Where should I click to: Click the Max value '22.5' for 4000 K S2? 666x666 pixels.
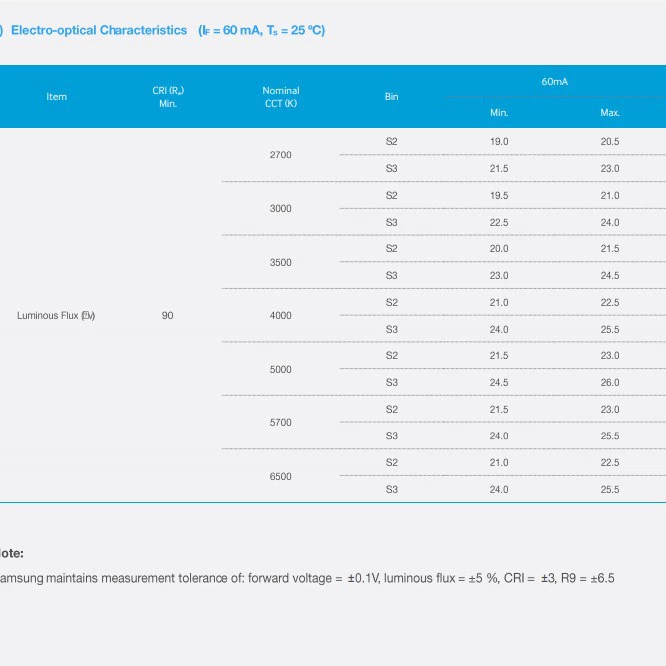(610, 302)
